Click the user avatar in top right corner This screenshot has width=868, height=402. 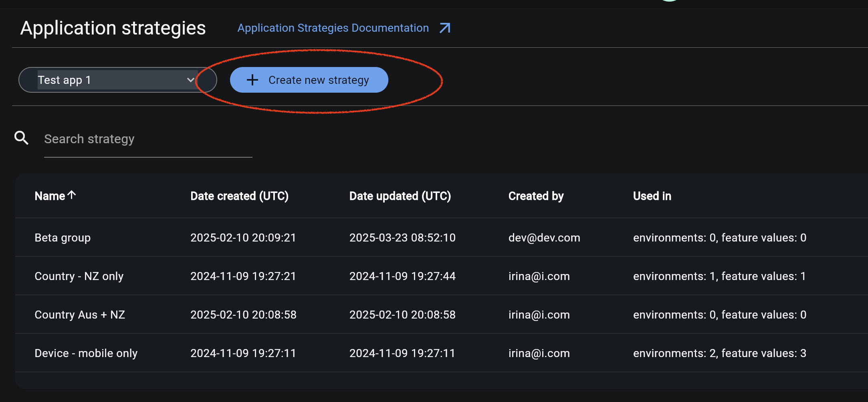[x=670, y=2]
